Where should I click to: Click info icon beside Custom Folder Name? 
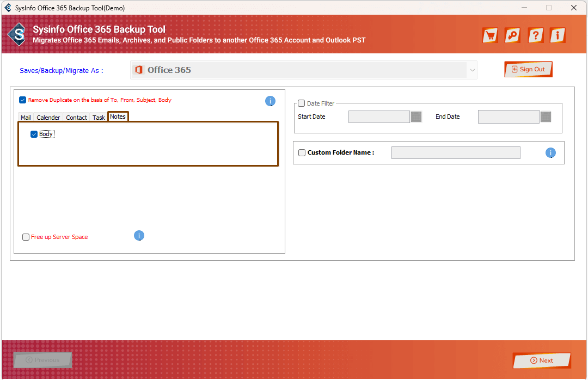(x=550, y=153)
